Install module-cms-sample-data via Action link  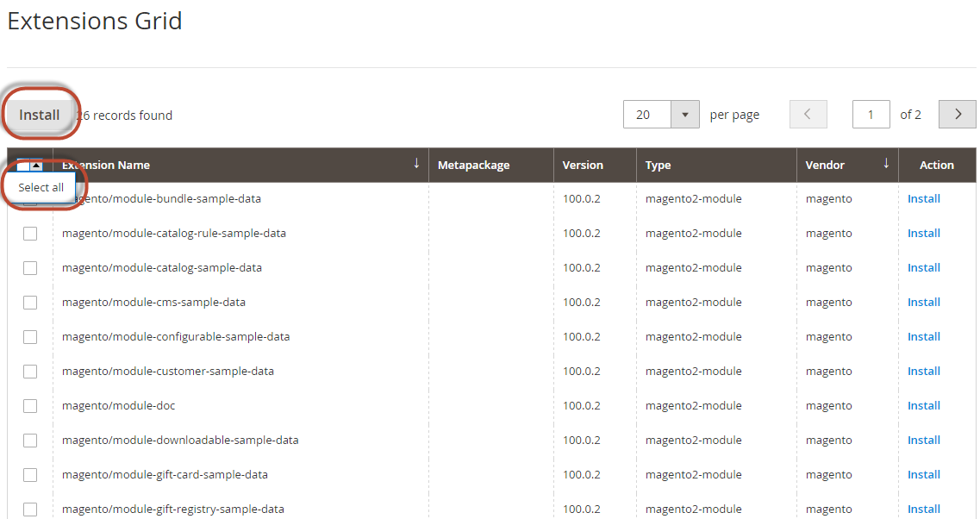tap(924, 302)
